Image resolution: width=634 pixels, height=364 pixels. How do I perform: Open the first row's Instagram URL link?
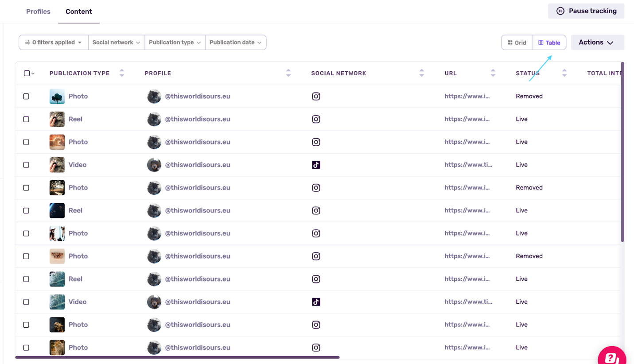coord(467,96)
